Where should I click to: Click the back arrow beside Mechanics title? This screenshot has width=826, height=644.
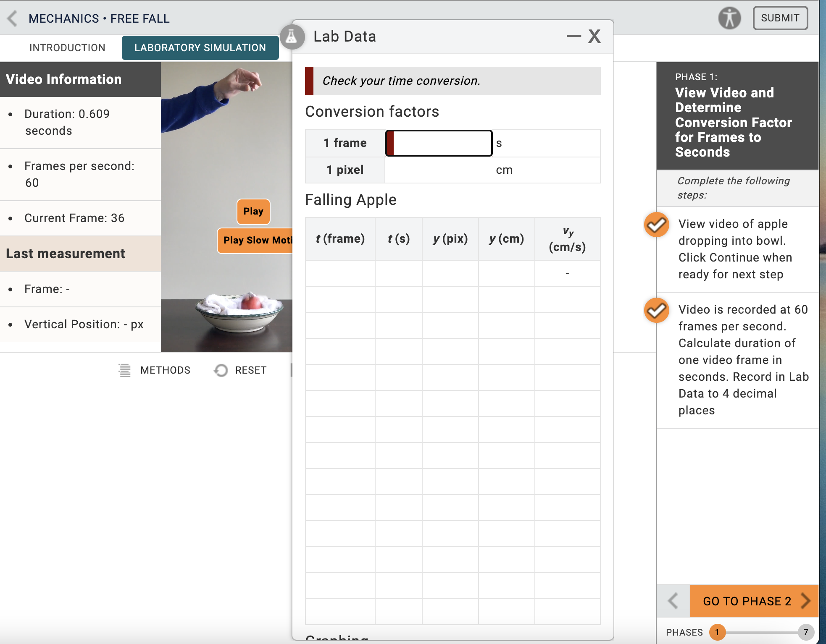click(13, 18)
